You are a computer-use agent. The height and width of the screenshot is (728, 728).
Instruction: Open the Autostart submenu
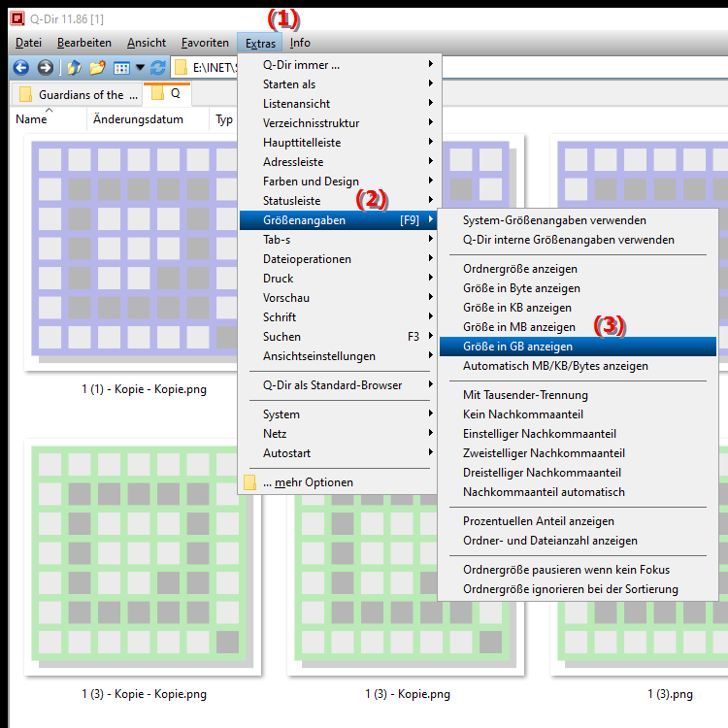click(339, 453)
